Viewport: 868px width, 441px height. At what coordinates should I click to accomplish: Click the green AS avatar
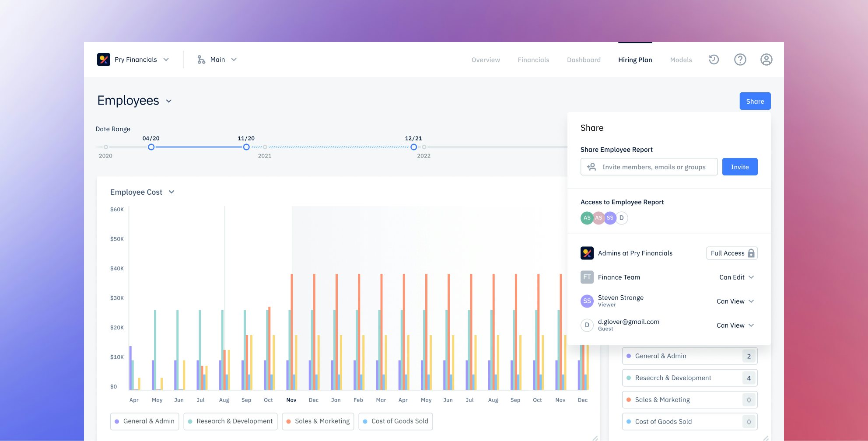(x=587, y=218)
